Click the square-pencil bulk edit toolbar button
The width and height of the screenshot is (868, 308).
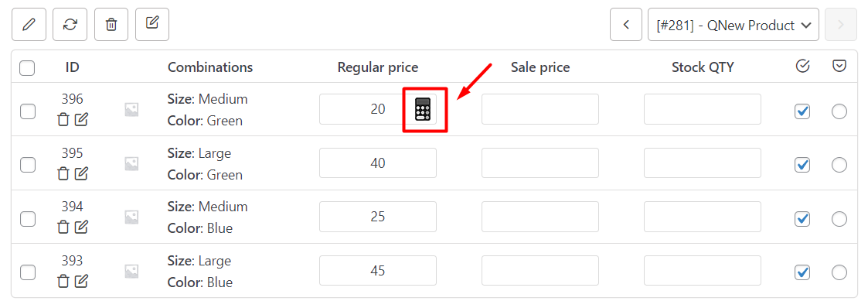point(152,24)
